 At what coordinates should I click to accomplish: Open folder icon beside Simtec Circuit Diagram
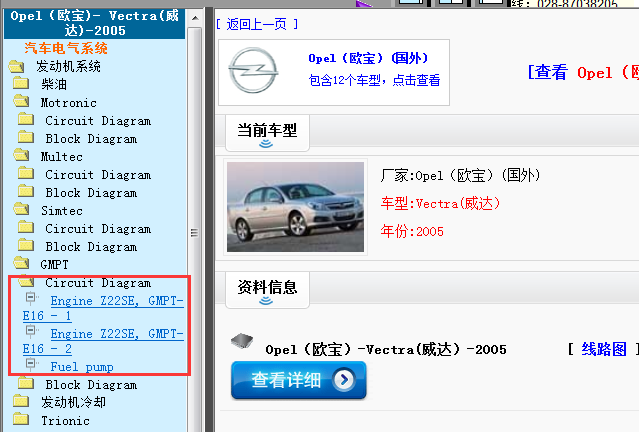pyautogui.click(x=26, y=227)
